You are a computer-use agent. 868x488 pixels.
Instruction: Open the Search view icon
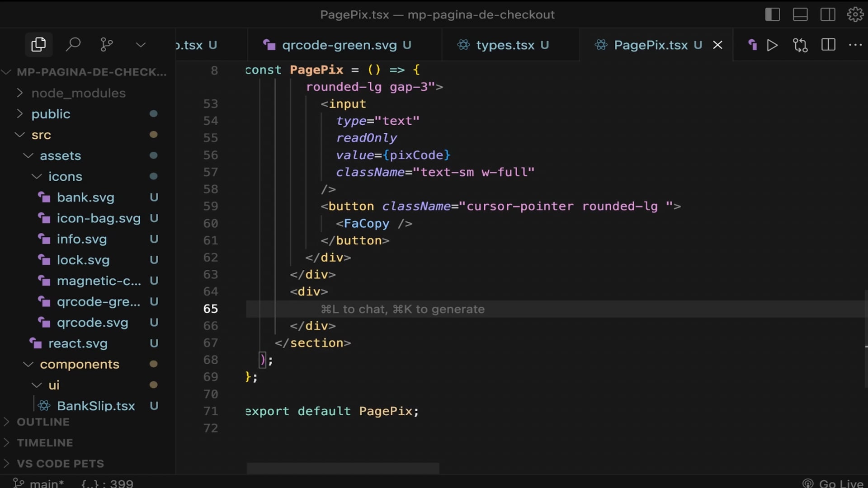(x=73, y=45)
